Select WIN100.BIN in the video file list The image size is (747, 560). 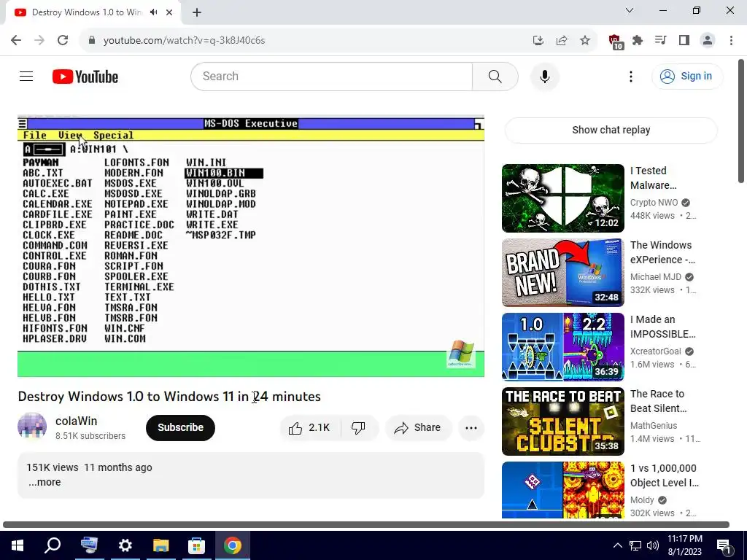coord(223,174)
